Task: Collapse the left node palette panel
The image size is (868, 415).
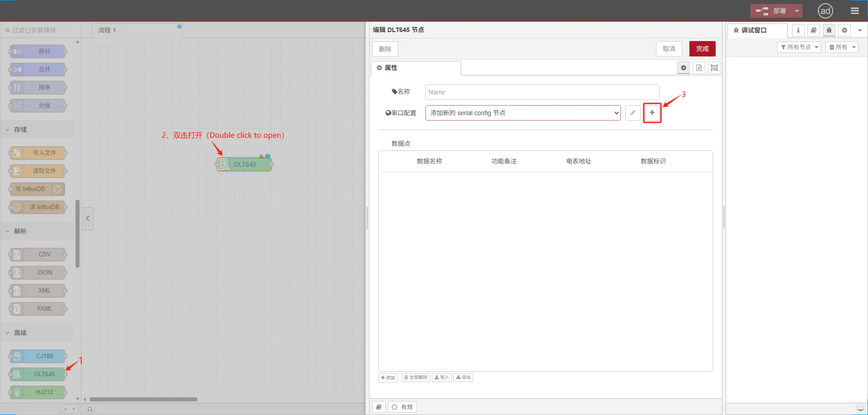Action: (88, 219)
